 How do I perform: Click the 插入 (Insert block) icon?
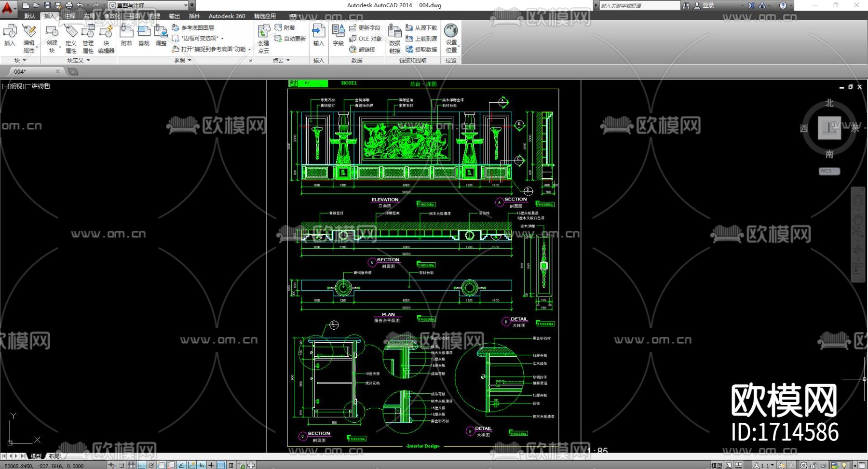pyautogui.click(x=10, y=35)
